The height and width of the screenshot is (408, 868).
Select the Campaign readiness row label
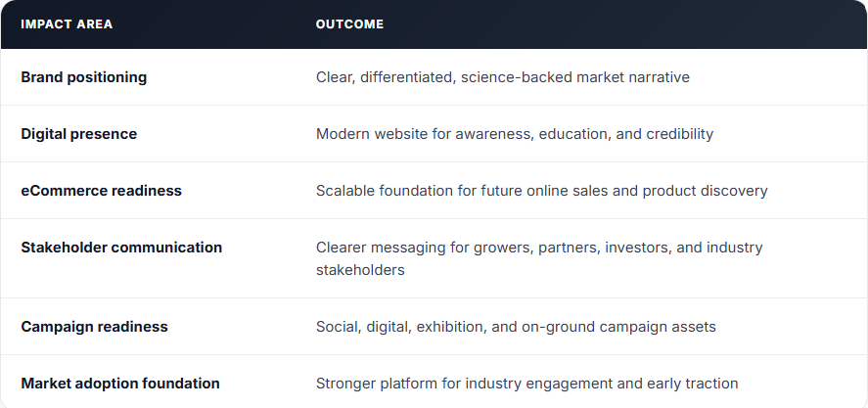click(x=94, y=327)
